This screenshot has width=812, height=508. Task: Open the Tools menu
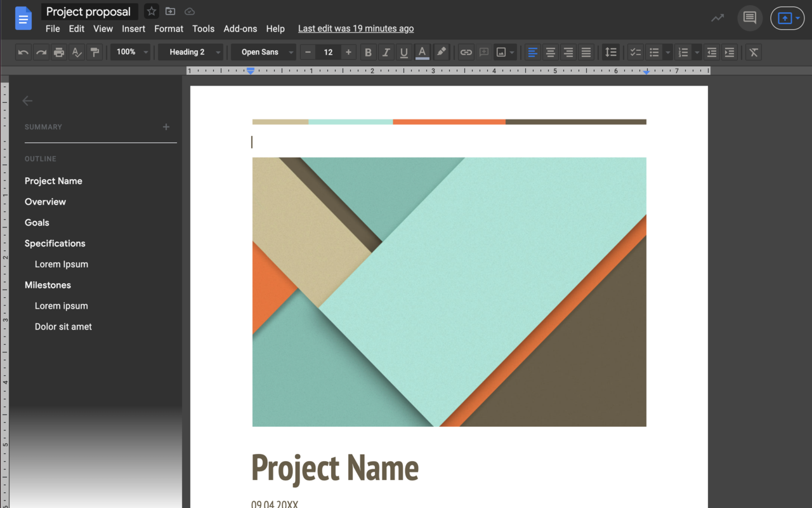point(203,29)
